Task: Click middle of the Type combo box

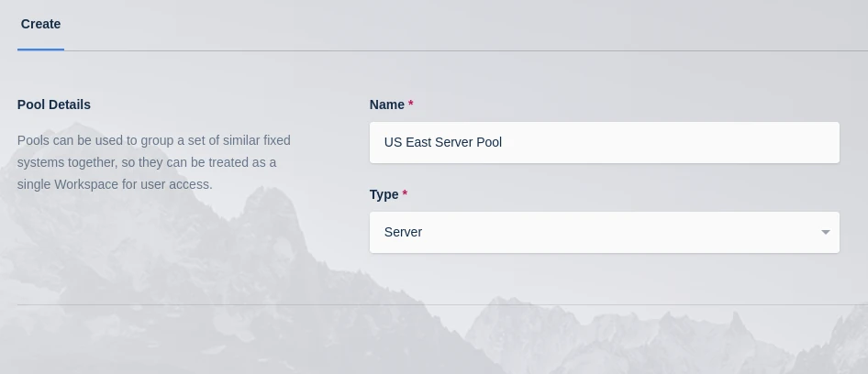Action: coord(604,233)
